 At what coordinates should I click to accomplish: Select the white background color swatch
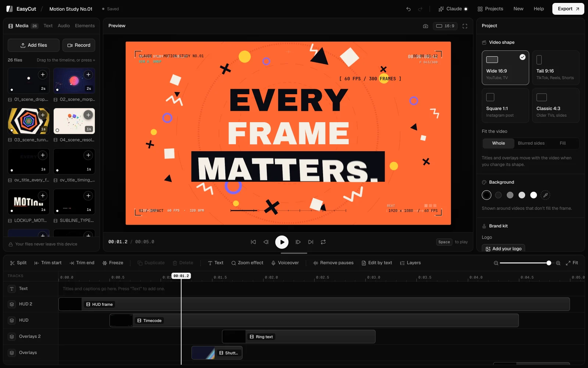(534, 195)
